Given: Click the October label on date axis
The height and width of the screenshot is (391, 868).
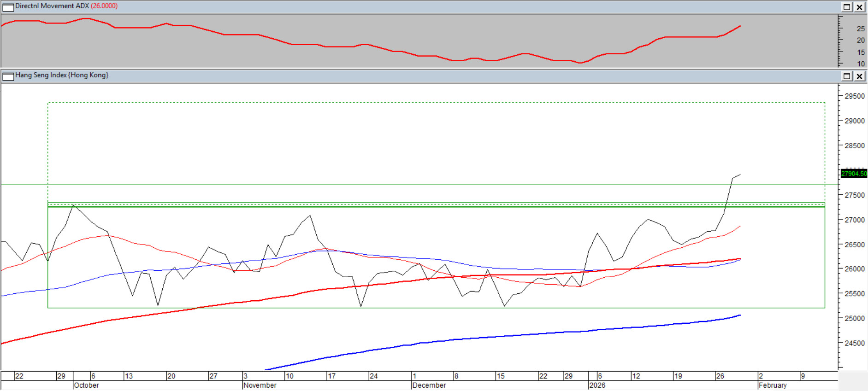Looking at the screenshot, I should [x=86, y=385].
